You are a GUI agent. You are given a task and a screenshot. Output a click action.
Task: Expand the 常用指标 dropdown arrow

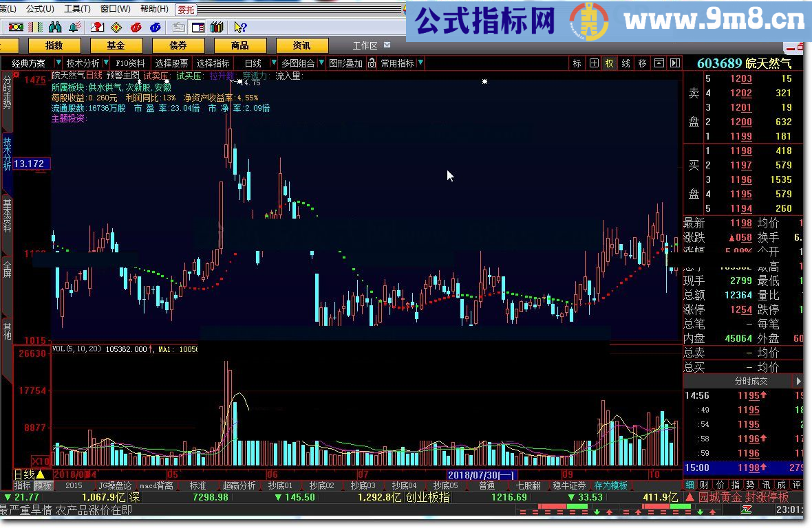click(x=420, y=63)
